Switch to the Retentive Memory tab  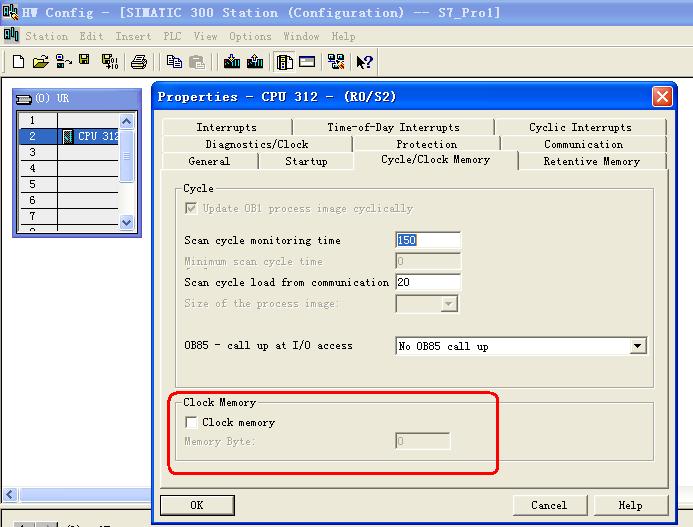[591, 161]
